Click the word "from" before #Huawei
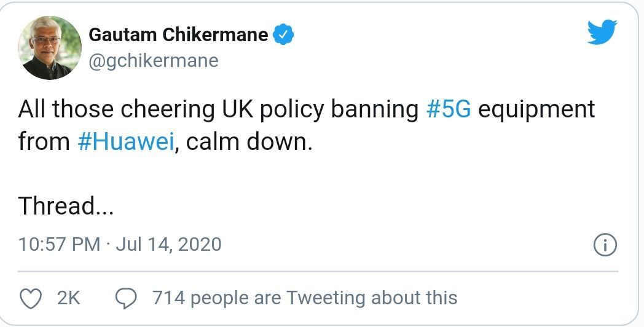 point(44,142)
